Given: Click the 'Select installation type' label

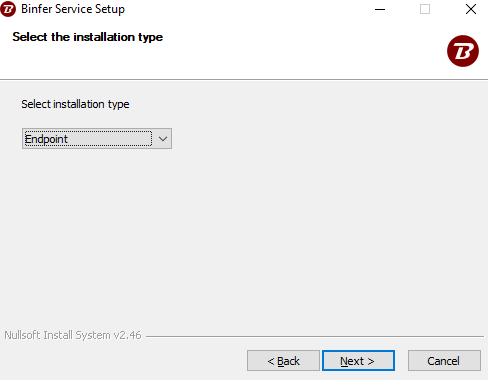Looking at the screenshot, I should pos(75,104).
